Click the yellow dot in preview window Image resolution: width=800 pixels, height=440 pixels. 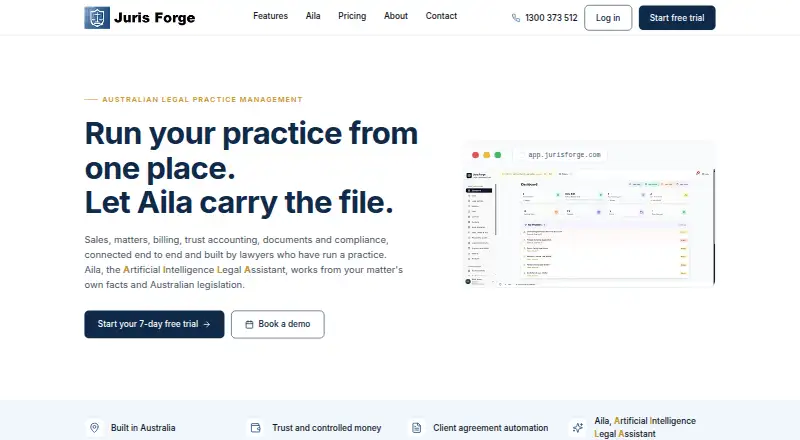(x=486, y=155)
